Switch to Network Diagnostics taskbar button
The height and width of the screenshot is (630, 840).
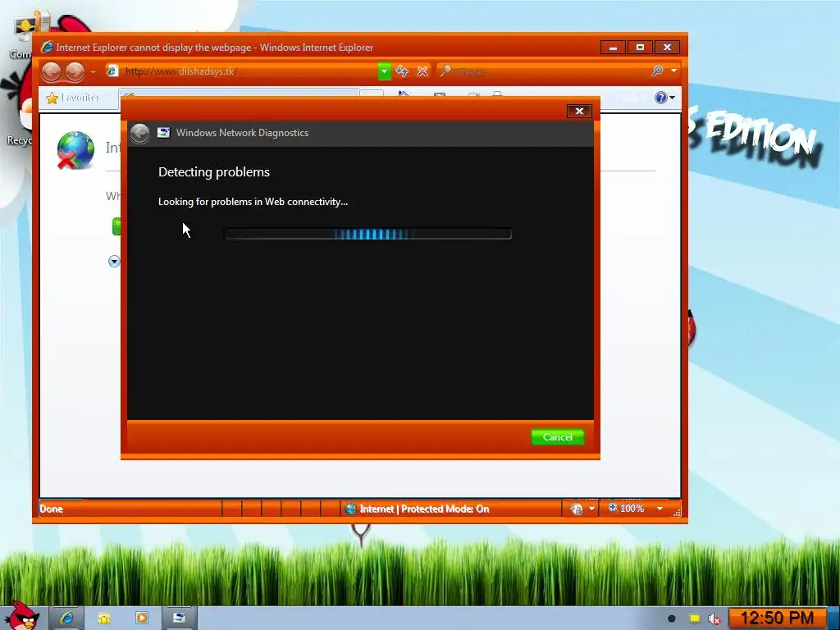tap(179, 619)
